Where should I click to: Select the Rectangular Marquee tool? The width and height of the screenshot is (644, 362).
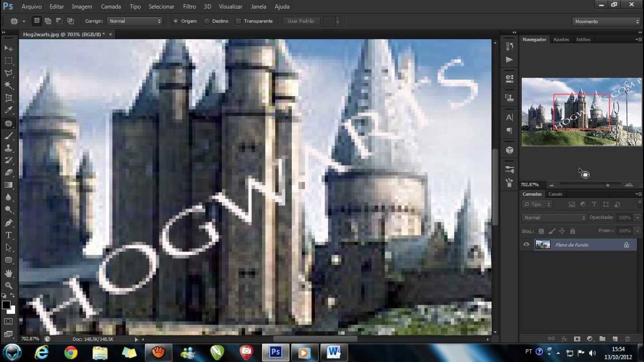9,61
